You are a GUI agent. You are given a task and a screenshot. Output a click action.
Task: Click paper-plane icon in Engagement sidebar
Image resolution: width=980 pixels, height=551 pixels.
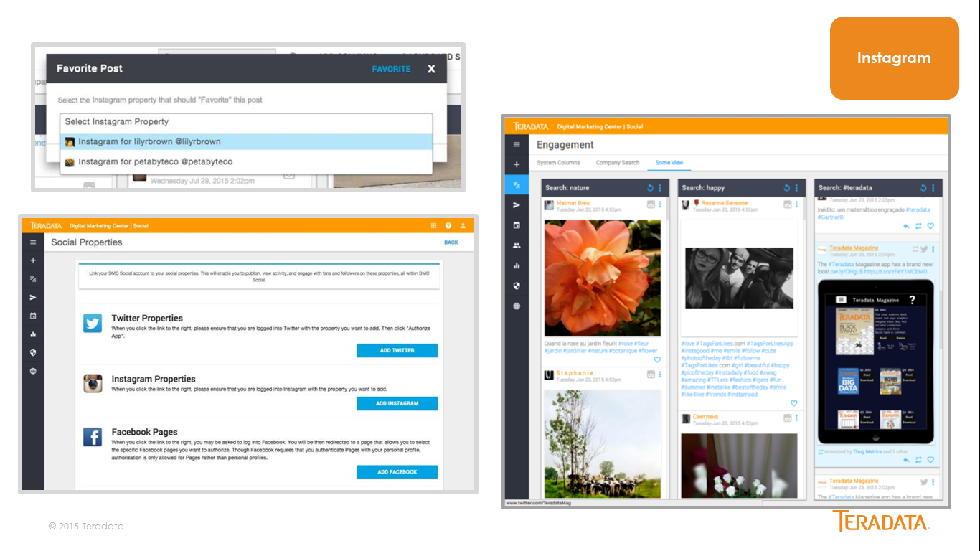coord(517,205)
